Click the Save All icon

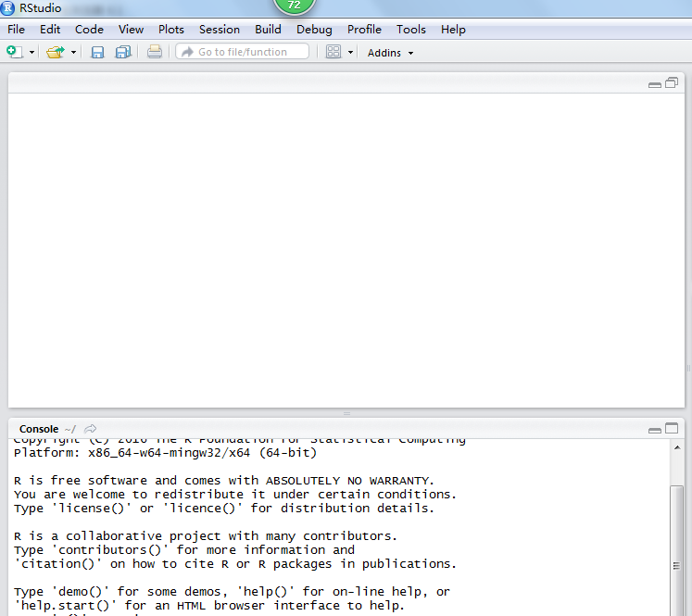(x=123, y=52)
